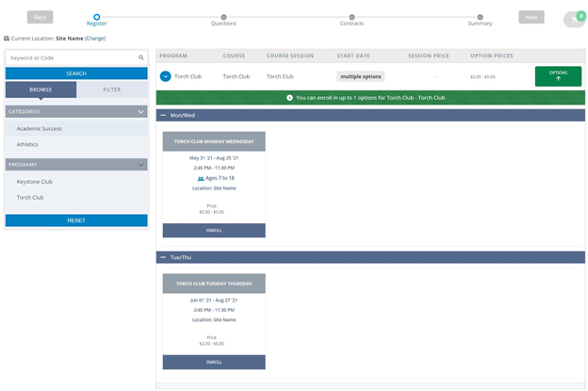Screen dimensions: 588x391
Task: Click the Contracts step circle
Action: (x=351, y=16)
